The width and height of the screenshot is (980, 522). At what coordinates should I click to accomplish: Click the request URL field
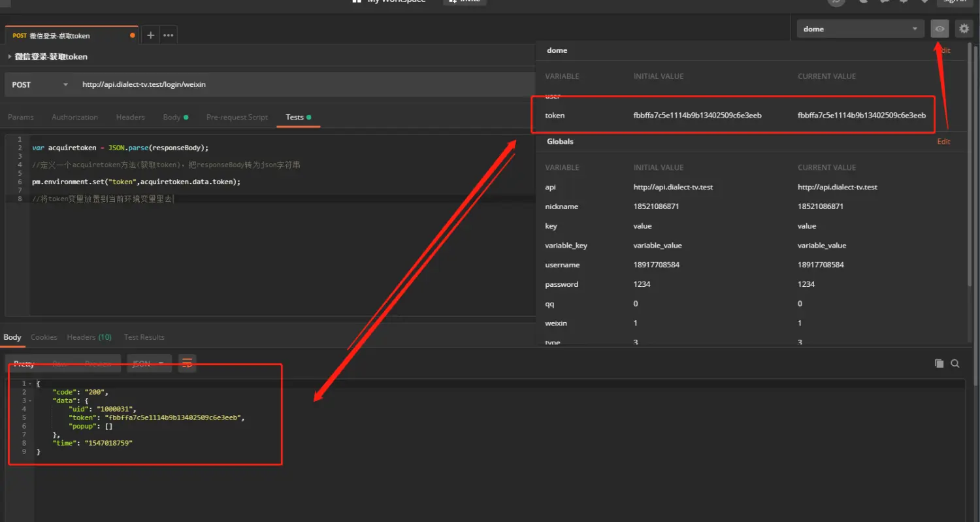pyautogui.click(x=304, y=84)
